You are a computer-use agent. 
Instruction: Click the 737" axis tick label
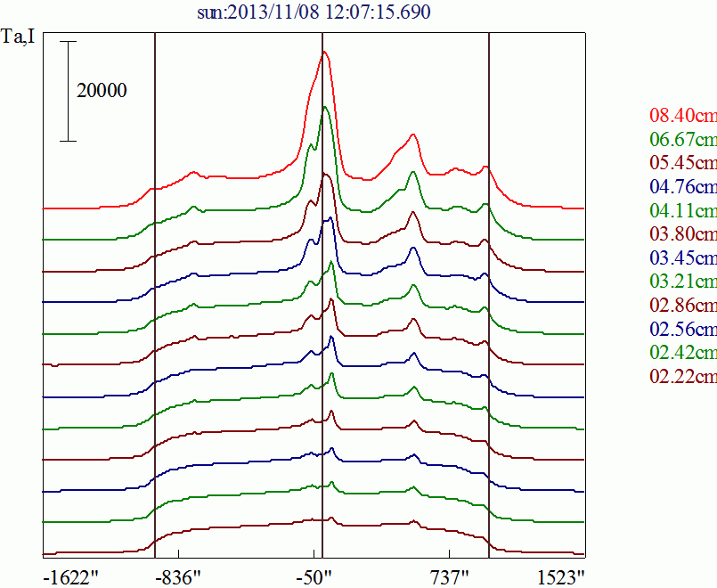coord(450,578)
